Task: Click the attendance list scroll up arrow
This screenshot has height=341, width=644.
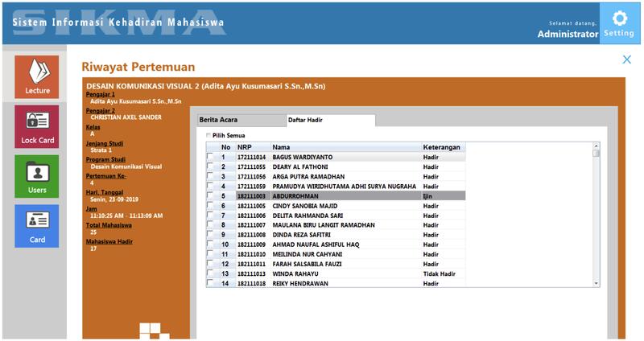Action: click(x=596, y=146)
